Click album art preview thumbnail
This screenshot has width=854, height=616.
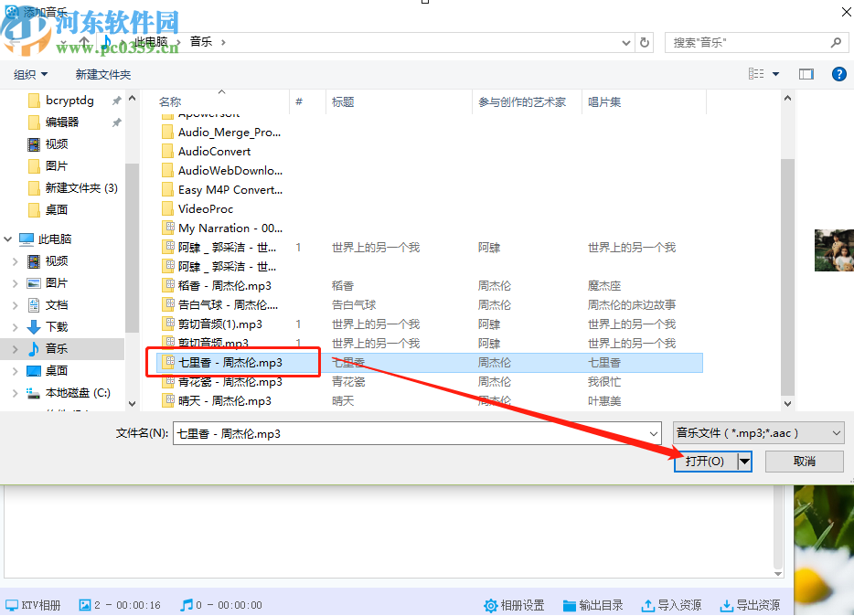click(x=834, y=250)
